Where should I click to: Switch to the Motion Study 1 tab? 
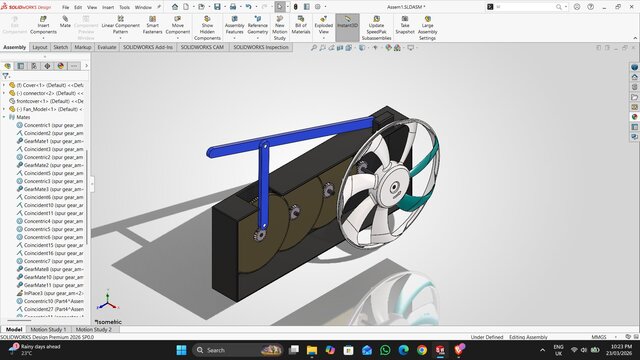pos(48,329)
